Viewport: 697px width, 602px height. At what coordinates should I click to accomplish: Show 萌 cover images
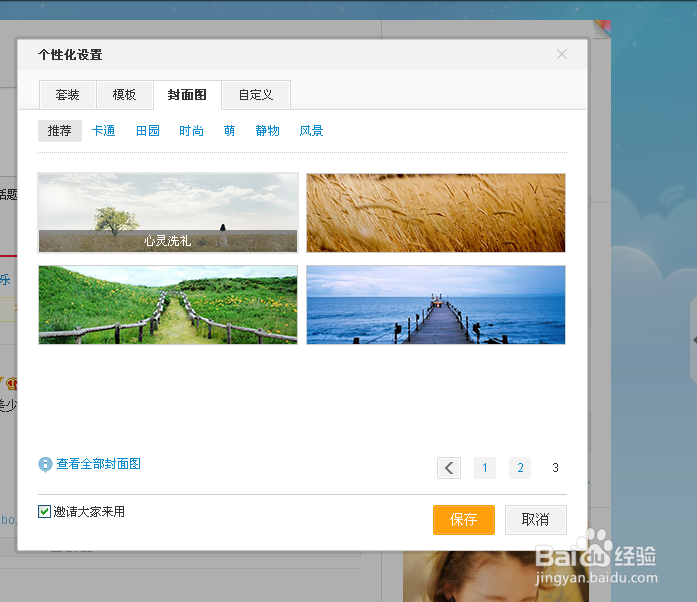(x=229, y=131)
